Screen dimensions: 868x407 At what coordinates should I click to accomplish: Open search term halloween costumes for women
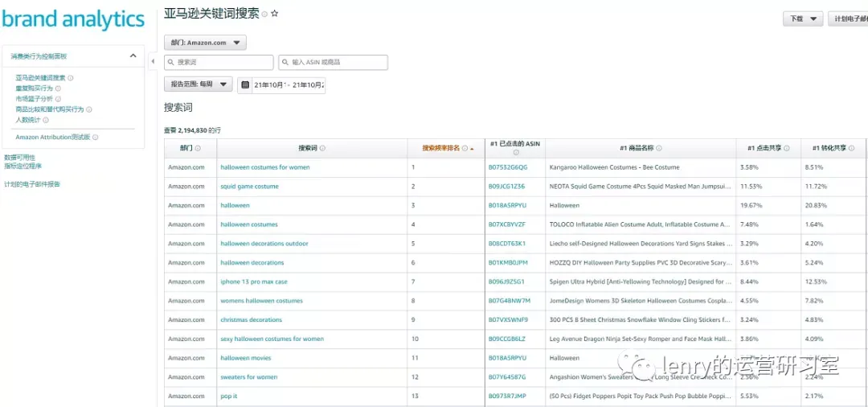[265, 167]
